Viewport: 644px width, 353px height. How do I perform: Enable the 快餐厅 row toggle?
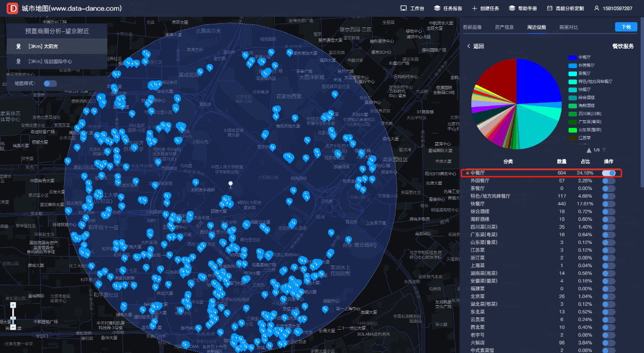pyautogui.click(x=608, y=204)
